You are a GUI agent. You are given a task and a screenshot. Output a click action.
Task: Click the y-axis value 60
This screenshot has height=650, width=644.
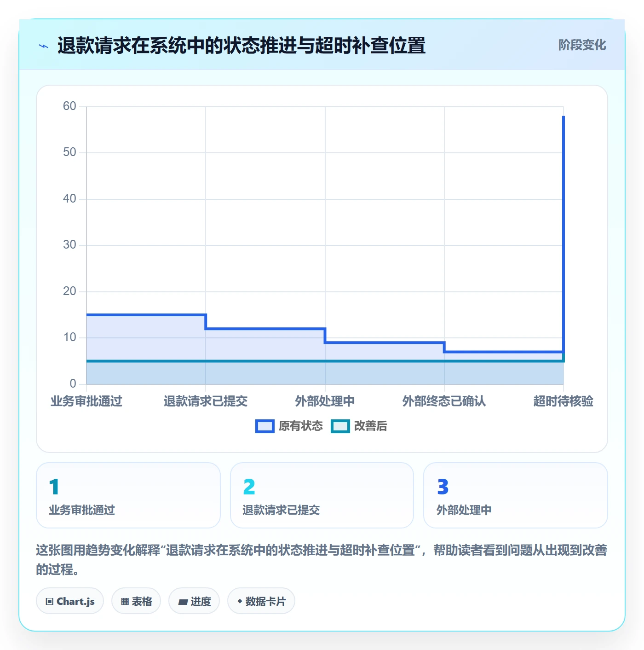(69, 106)
